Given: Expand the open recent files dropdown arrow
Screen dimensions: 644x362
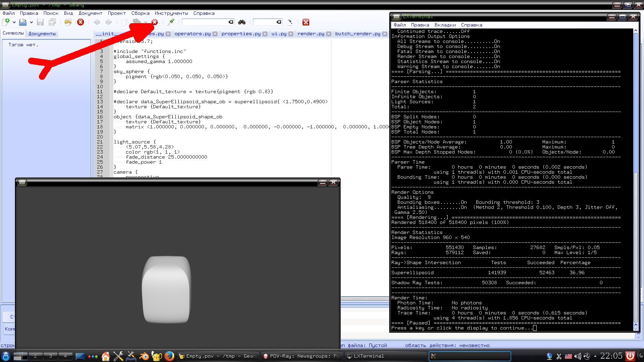Looking at the screenshot, I should tap(31, 22).
